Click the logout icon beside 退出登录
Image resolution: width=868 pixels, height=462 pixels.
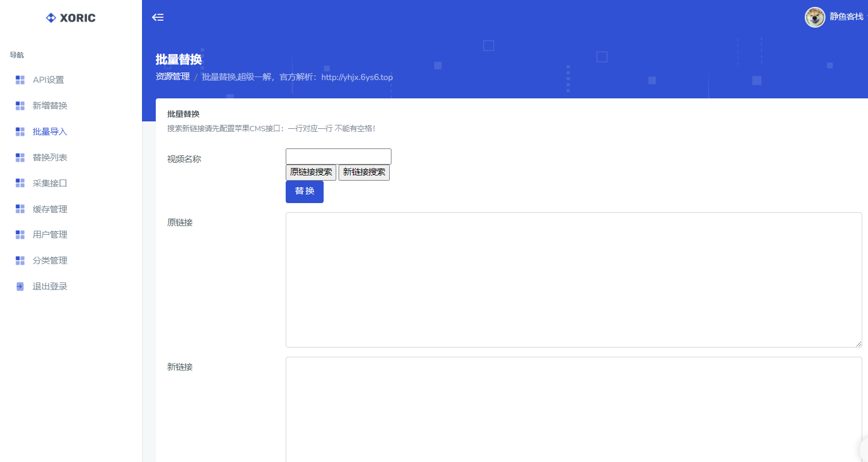click(20, 287)
